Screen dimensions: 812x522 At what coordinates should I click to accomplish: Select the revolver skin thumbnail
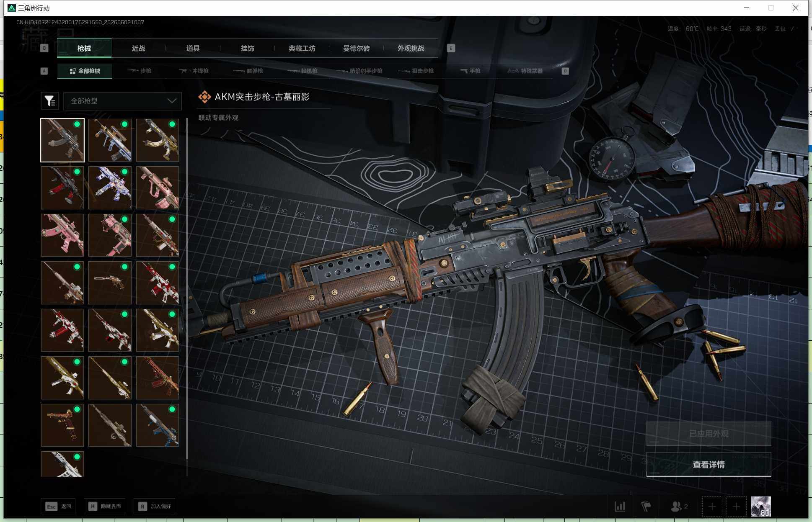coord(110,283)
